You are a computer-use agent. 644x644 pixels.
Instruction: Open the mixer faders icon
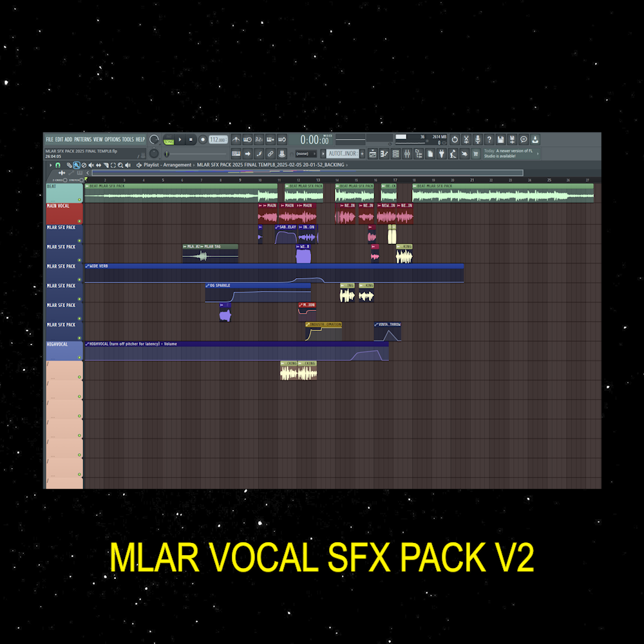point(407,154)
